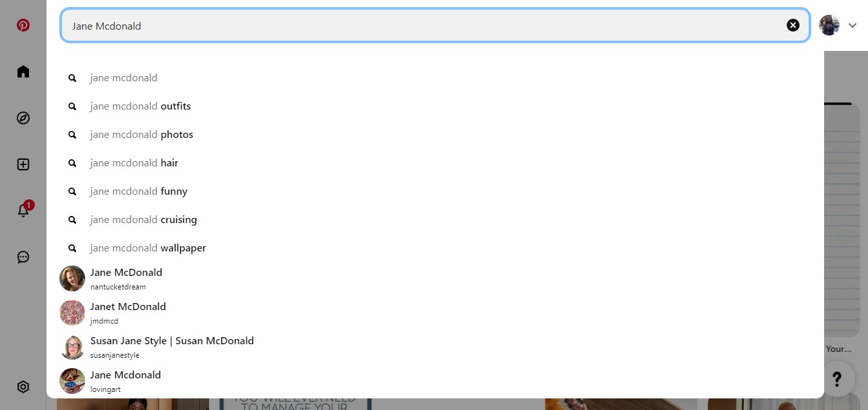Clear the search field with X icon
The width and height of the screenshot is (868, 410).
(793, 25)
